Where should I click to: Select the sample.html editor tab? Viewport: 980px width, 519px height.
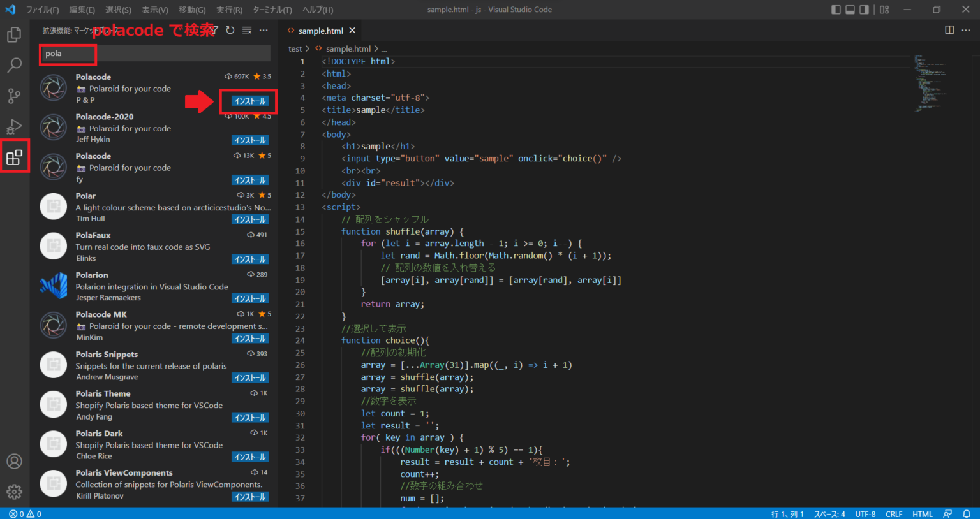(x=320, y=30)
